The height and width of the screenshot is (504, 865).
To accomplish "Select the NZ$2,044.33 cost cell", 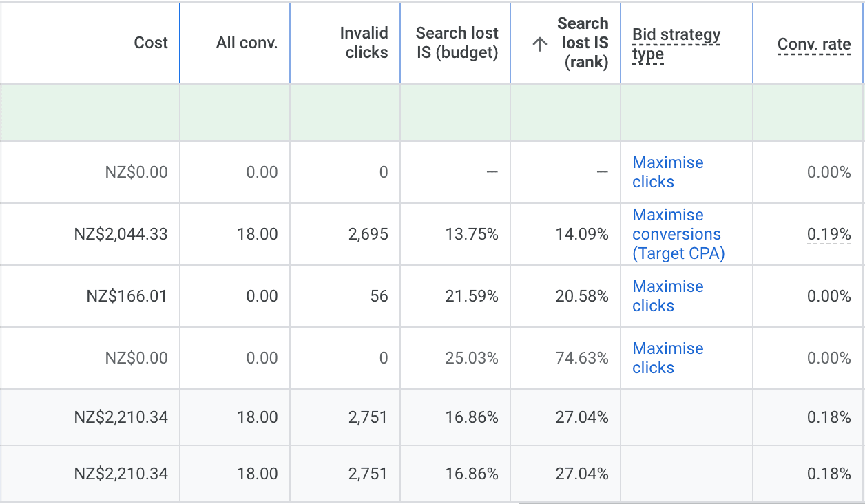I will [121, 234].
